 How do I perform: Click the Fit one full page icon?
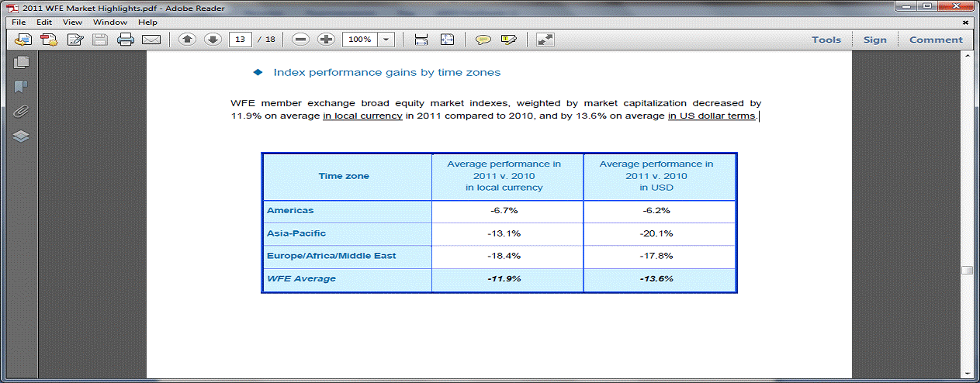pos(447,40)
